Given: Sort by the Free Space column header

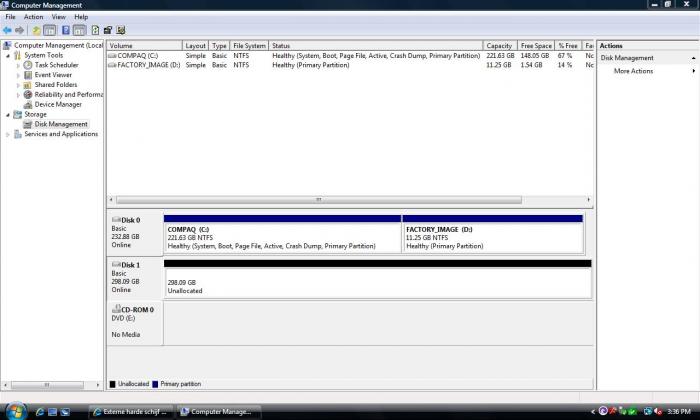Looking at the screenshot, I should (536, 46).
